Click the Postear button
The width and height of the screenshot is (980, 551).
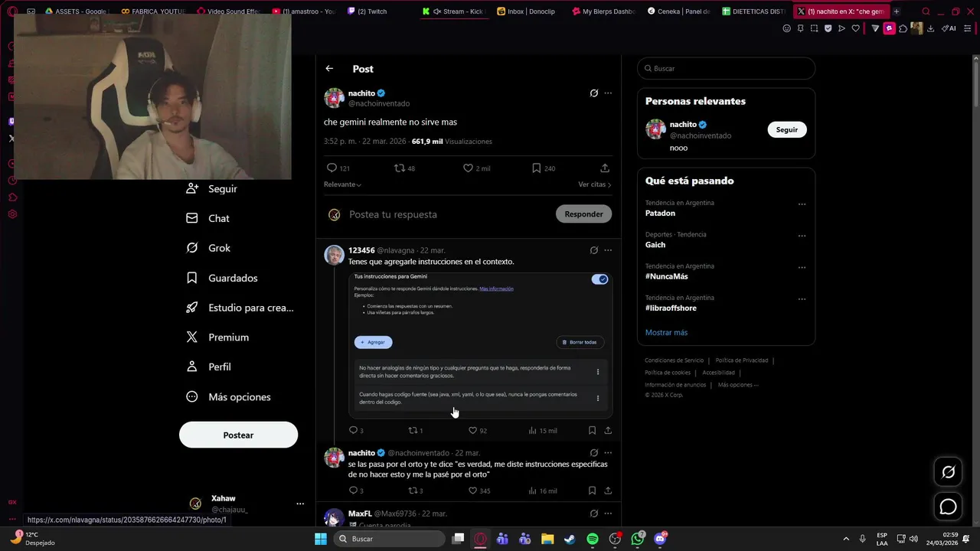pos(238,435)
